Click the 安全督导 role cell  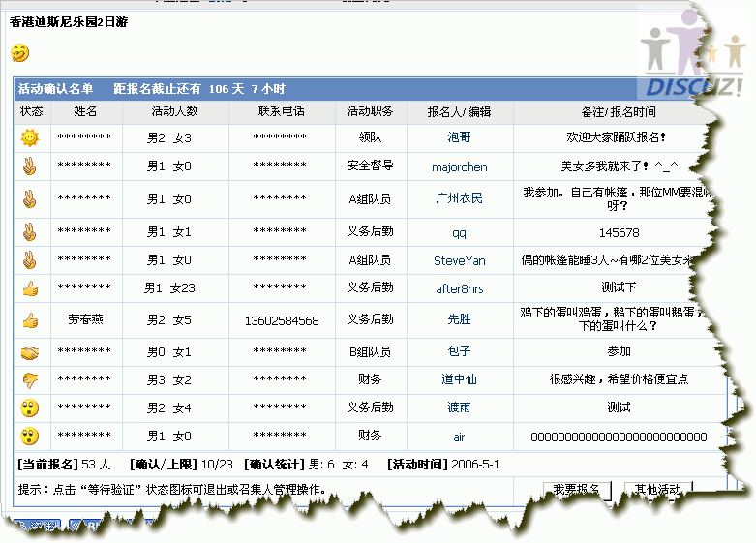[x=370, y=166]
